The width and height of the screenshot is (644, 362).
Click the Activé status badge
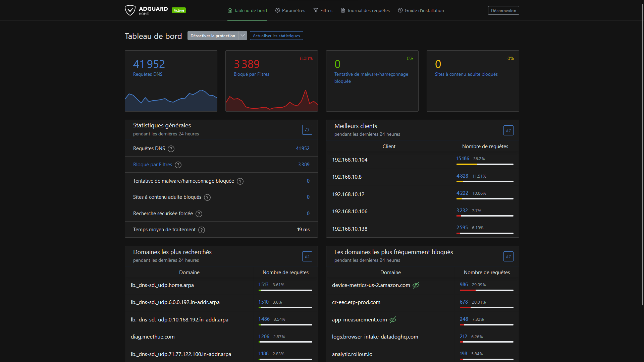179,10
